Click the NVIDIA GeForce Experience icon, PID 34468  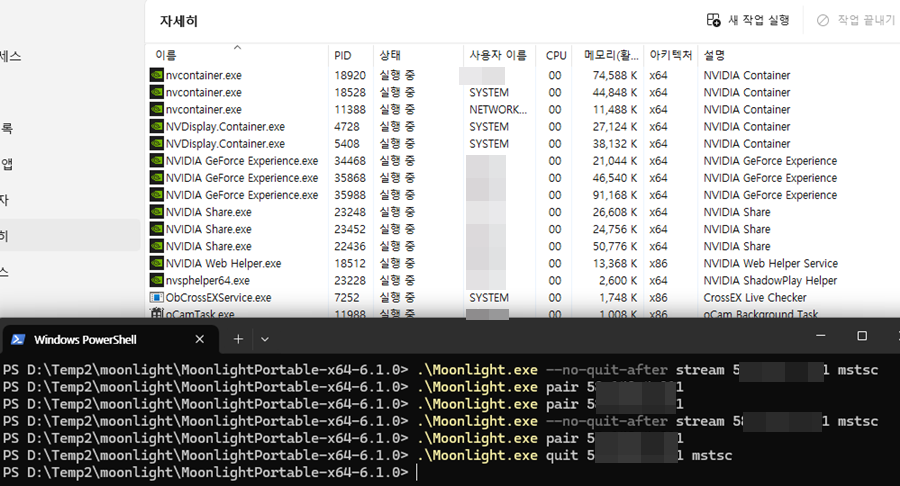tap(157, 161)
